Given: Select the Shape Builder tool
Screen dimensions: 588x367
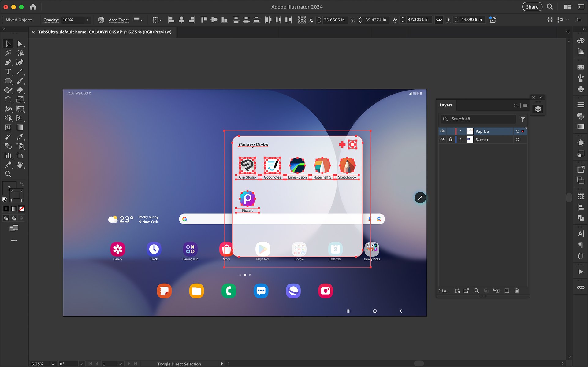Looking at the screenshot, I should point(8,118).
